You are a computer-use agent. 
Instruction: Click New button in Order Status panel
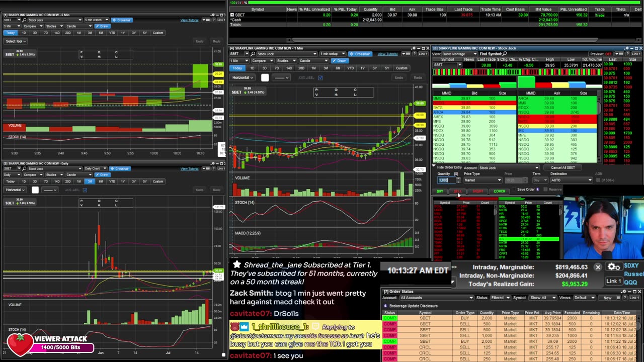coord(607,298)
